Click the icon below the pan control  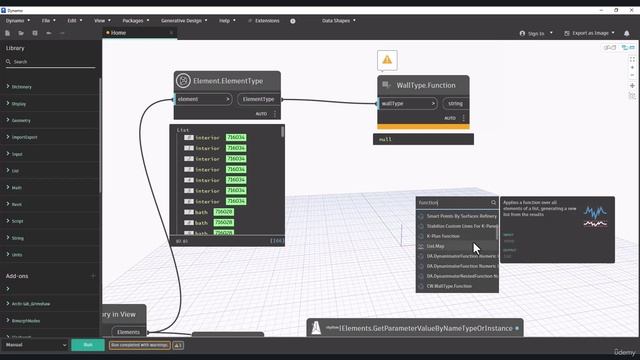[632, 96]
